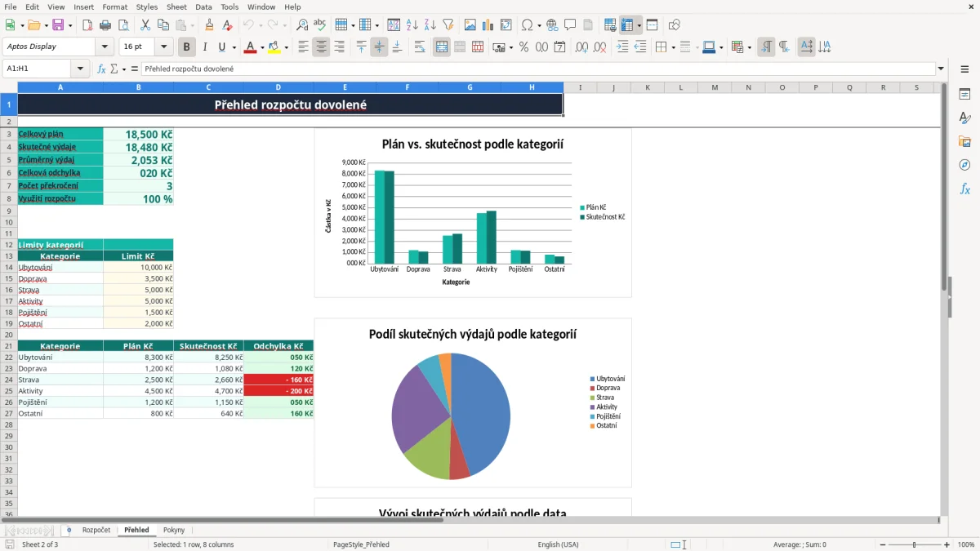The width and height of the screenshot is (980, 551).
Task: Increase cell indent
Action: tap(622, 47)
